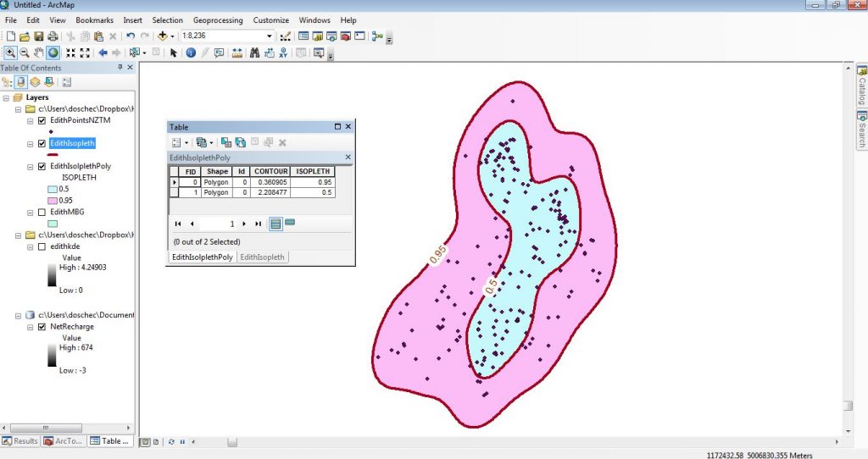This screenshot has width=868, height=459.
Task: Uncheck the EdithIsopleth layer visibility
Action: [x=42, y=144]
